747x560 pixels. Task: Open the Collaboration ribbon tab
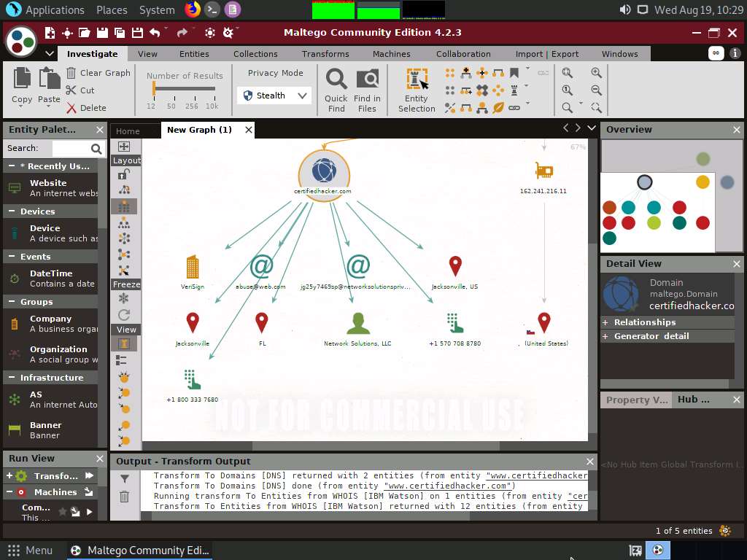[463, 54]
